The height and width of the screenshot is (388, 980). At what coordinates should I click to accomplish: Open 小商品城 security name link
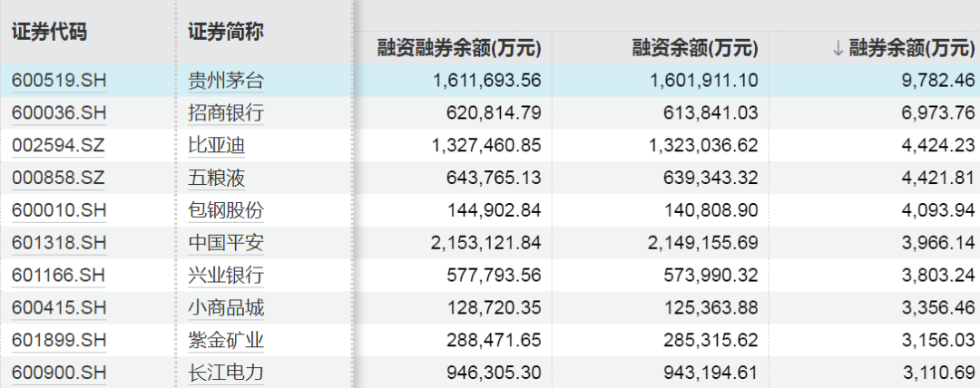pos(226,308)
